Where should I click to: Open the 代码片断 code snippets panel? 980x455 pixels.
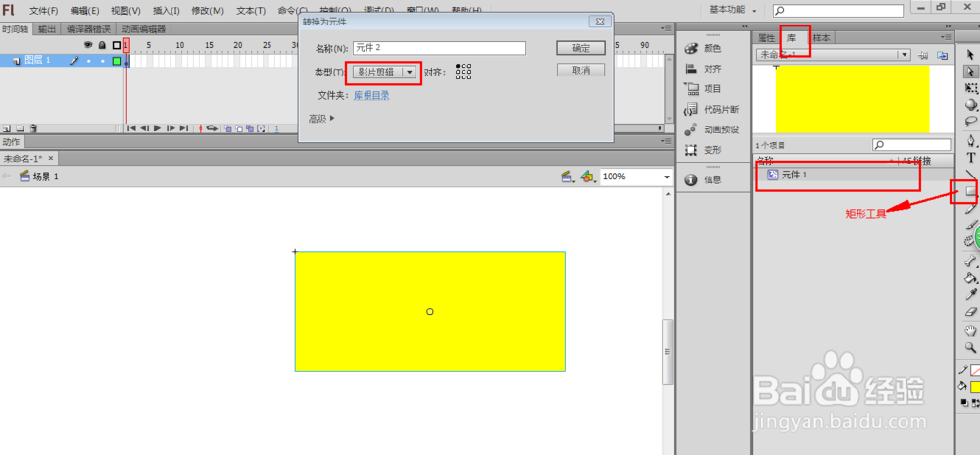point(711,110)
